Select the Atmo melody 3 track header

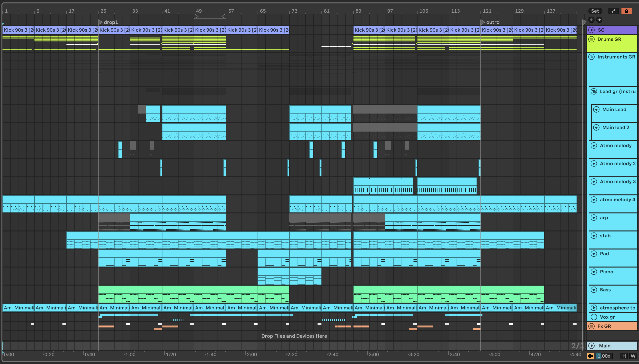pos(617,182)
